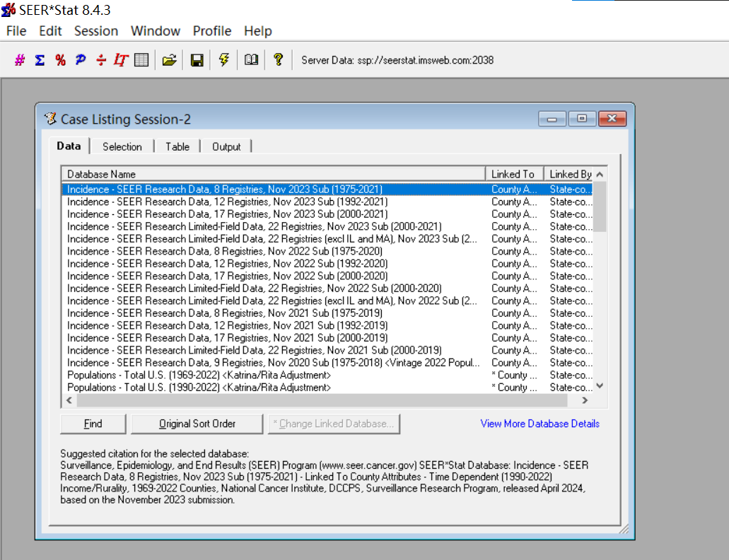Sort by the Linked By column header

click(x=568, y=174)
